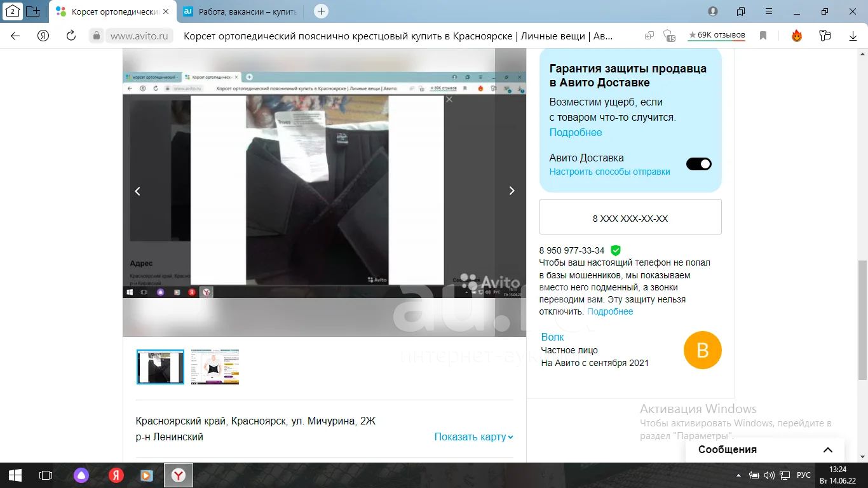Expand Показать карту map dropdown
This screenshot has width=868, height=488.
click(473, 437)
